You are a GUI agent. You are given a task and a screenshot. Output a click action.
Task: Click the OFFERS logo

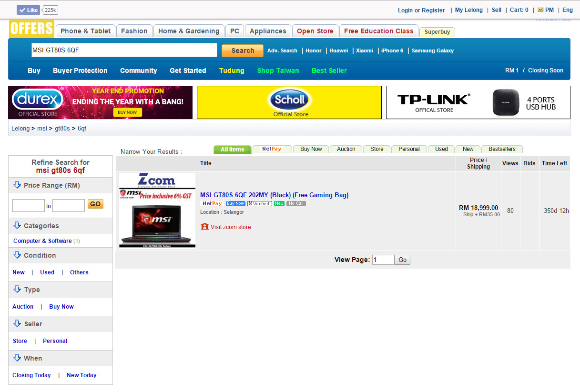(31, 29)
